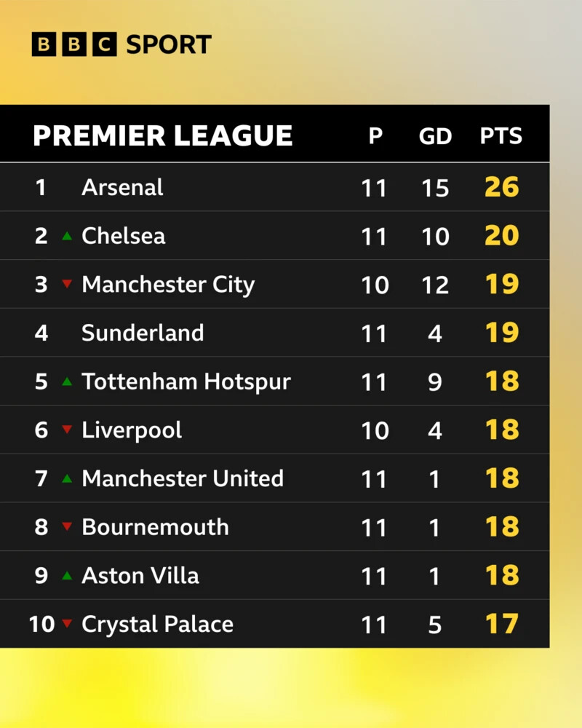Click the Crystal Palace team name

click(157, 624)
